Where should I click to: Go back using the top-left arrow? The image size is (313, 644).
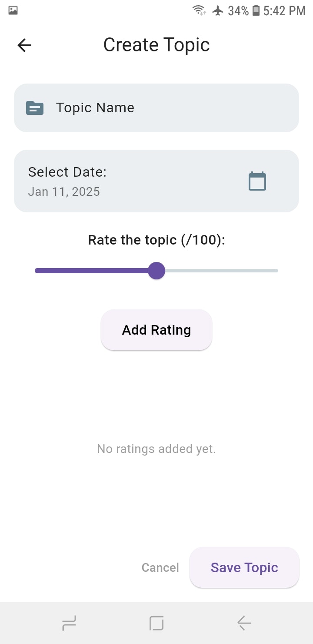point(24,45)
